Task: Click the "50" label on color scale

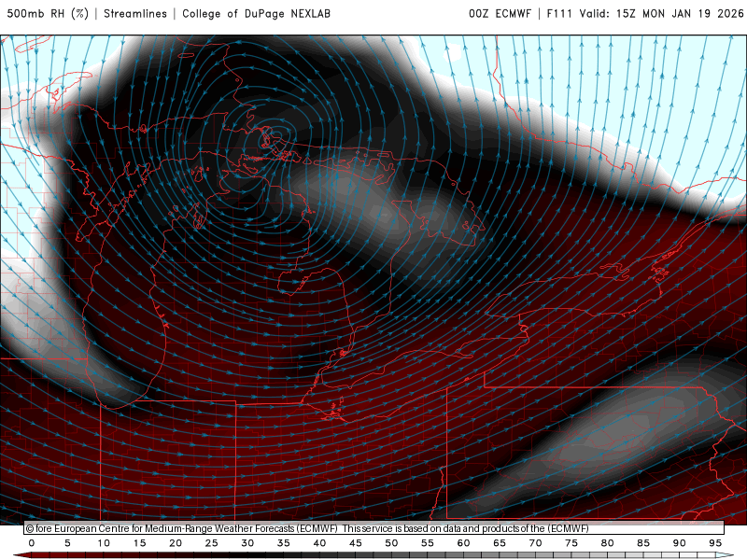Action: [391, 543]
